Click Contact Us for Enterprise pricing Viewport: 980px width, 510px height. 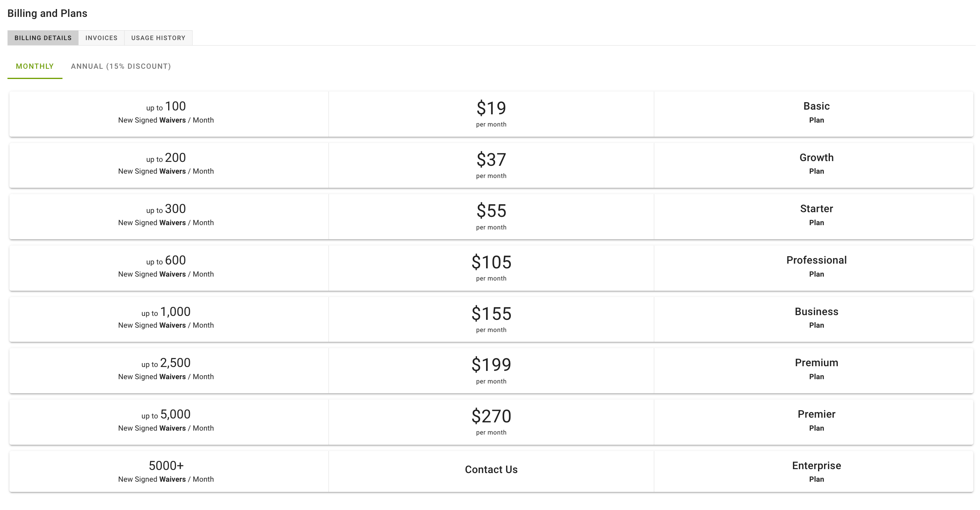tap(491, 470)
